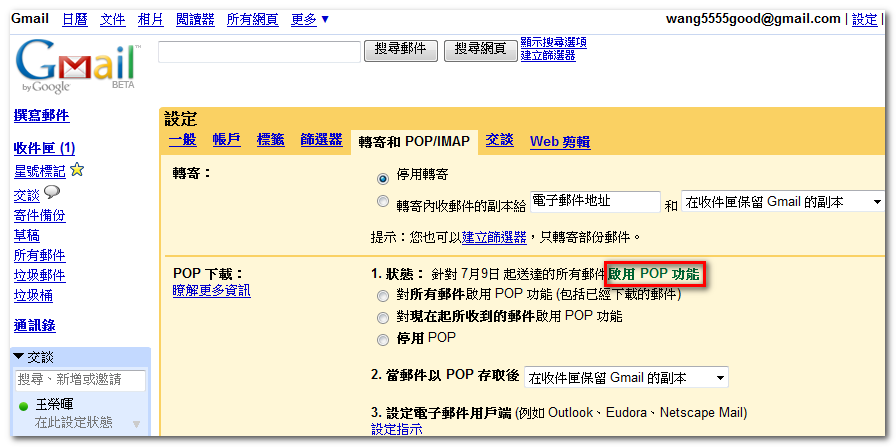This screenshot has height=447, width=896.
Task: Click the mail search text box
Action: coord(259,51)
